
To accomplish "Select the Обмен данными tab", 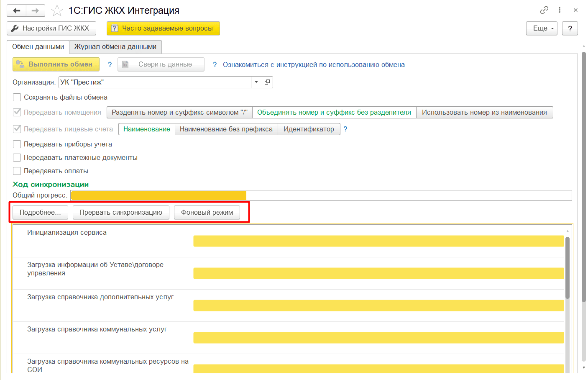I will pos(38,47).
